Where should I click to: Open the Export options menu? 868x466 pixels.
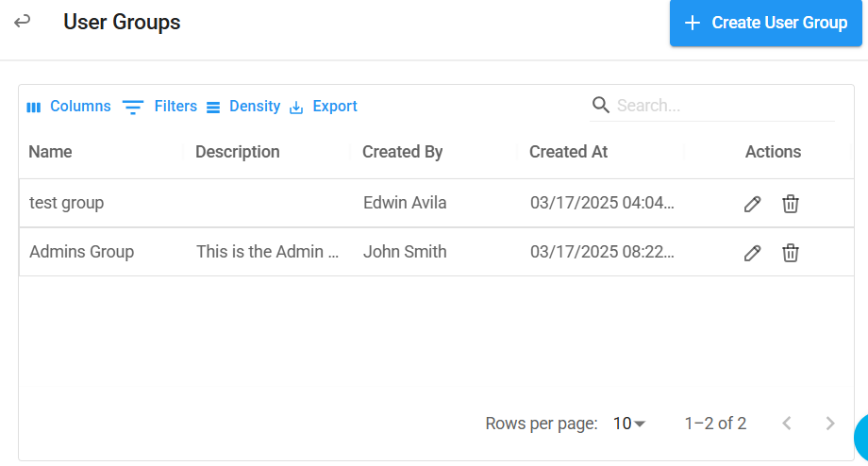coord(324,107)
